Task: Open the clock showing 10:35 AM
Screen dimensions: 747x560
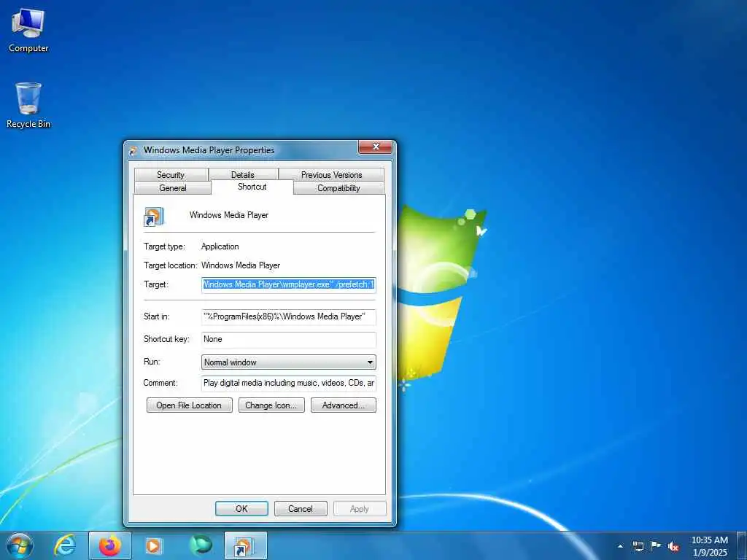Action: click(709, 546)
